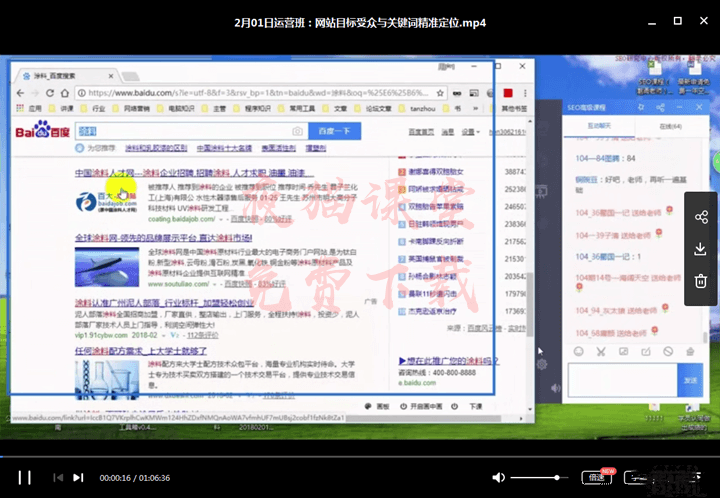Click the browser back arrow in the video

point(20,93)
